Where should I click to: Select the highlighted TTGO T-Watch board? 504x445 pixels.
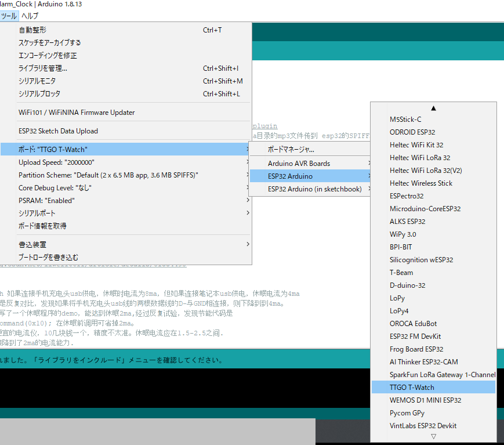tap(433, 388)
